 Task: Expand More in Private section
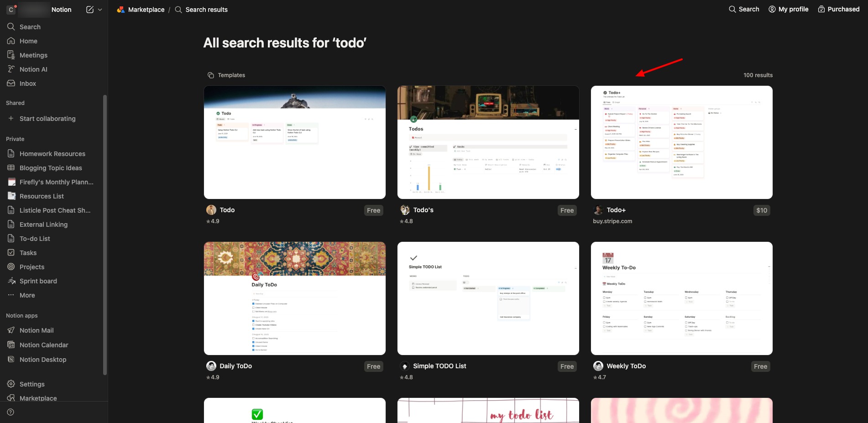[x=27, y=295]
